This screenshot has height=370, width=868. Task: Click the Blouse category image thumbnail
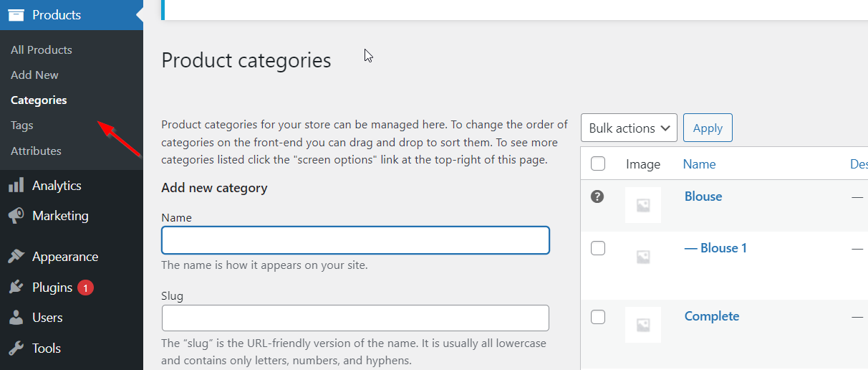pos(643,205)
